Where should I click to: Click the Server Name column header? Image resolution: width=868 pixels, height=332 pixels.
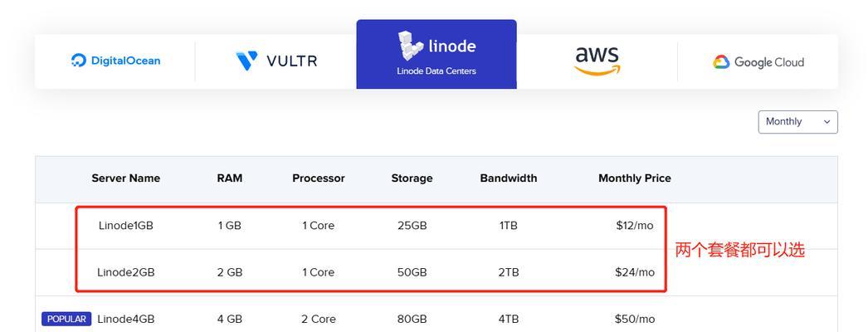125,178
